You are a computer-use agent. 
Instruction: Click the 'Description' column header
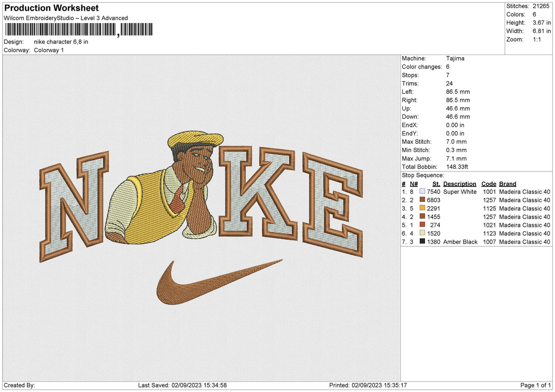click(460, 184)
